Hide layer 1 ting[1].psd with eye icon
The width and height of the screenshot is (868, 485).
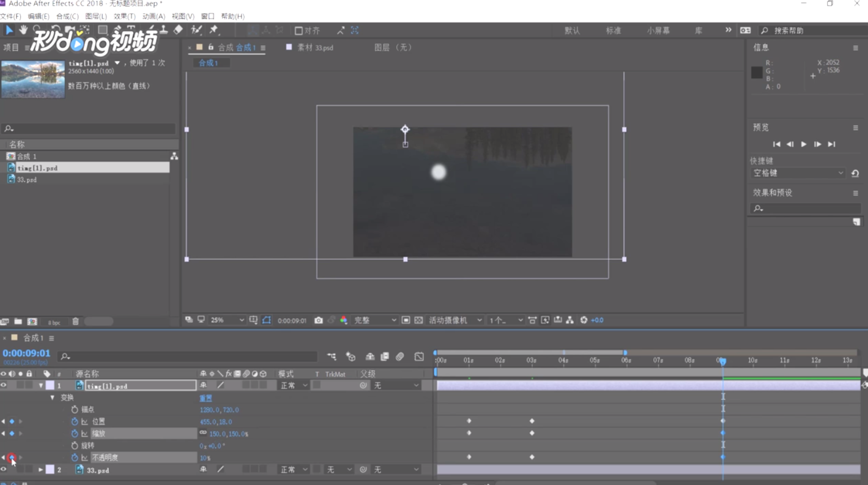click(4, 386)
